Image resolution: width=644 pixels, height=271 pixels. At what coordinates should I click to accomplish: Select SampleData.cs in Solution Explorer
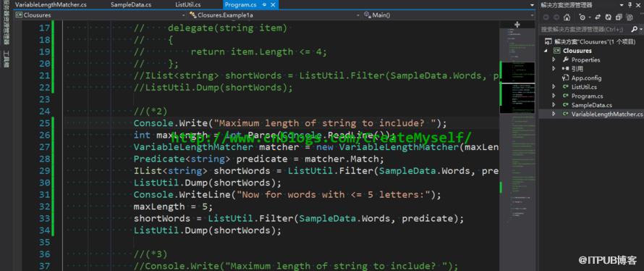pos(591,105)
